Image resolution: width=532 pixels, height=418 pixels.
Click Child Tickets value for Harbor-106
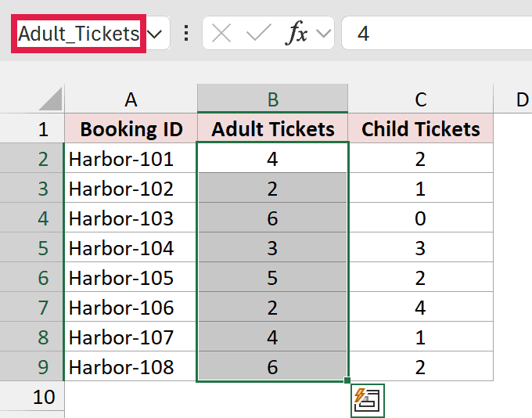coord(421,307)
